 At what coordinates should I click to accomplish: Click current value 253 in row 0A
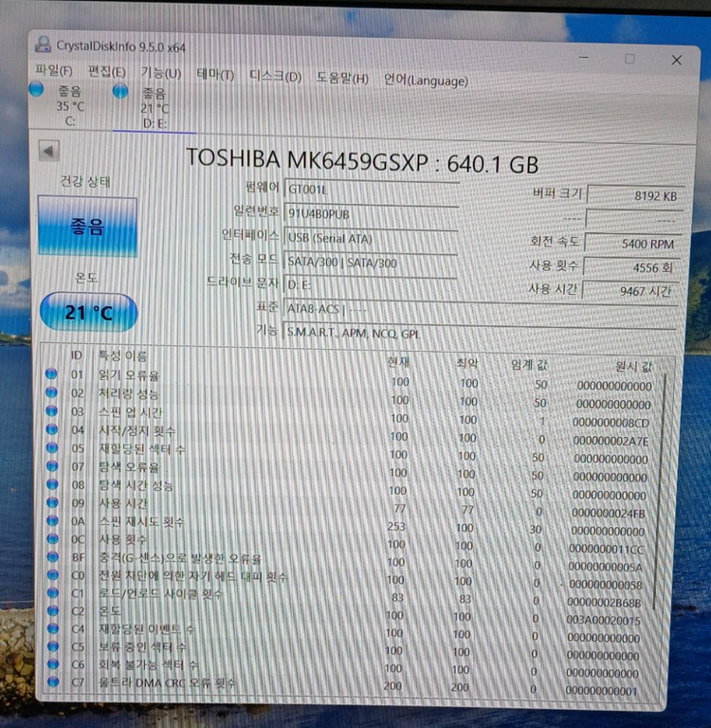pyautogui.click(x=396, y=526)
